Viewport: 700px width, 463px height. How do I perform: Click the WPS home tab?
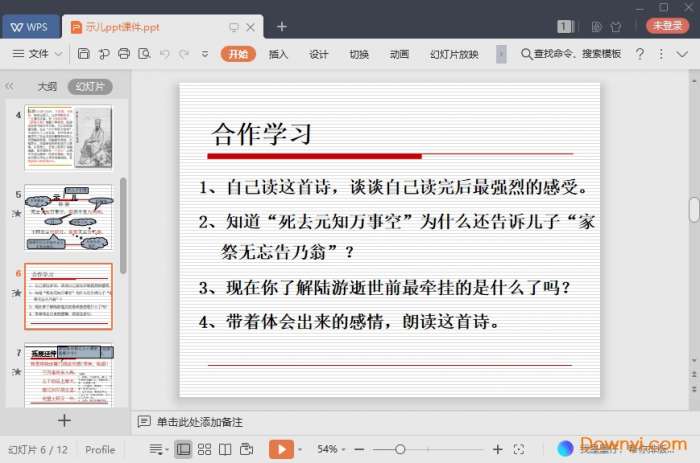pyautogui.click(x=30, y=27)
